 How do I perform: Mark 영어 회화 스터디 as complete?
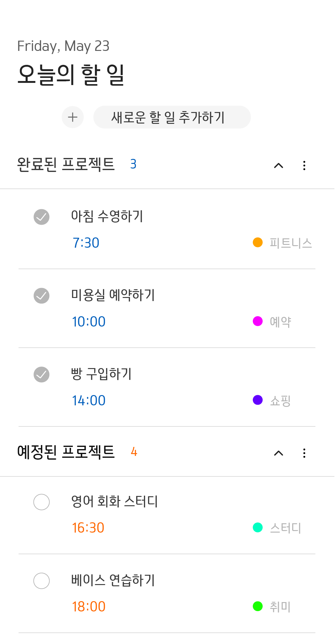pos(42,502)
